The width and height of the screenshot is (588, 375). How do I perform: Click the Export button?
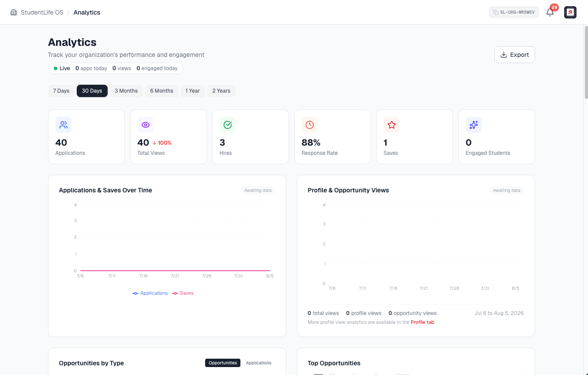(x=515, y=55)
